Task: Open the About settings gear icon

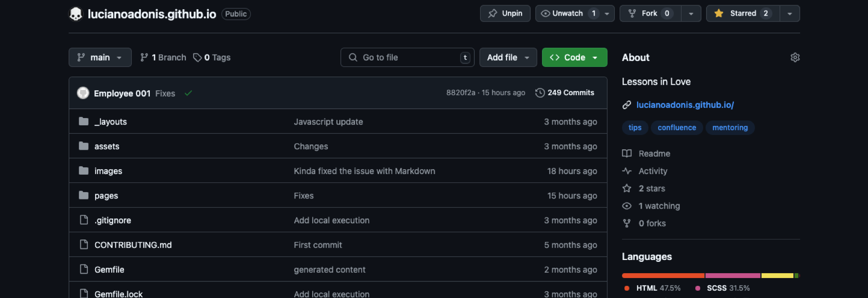Action: pos(795,58)
